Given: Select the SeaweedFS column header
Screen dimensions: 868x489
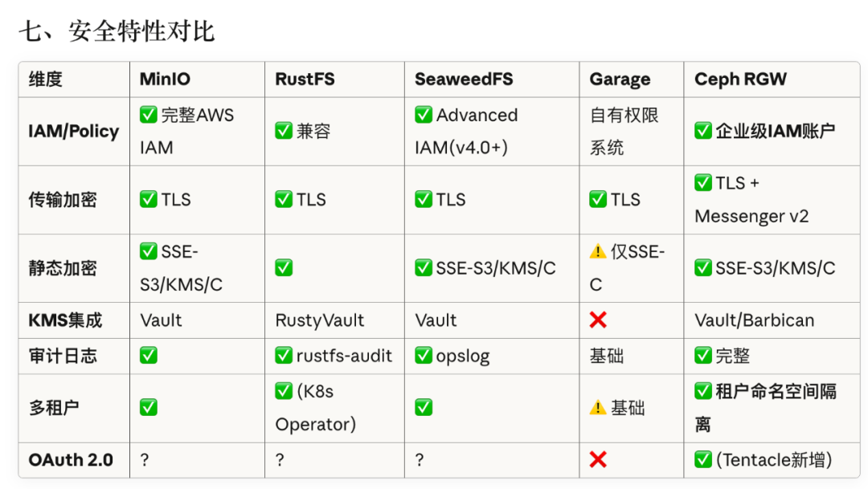Looking at the screenshot, I should pyautogui.click(x=464, y=79).
